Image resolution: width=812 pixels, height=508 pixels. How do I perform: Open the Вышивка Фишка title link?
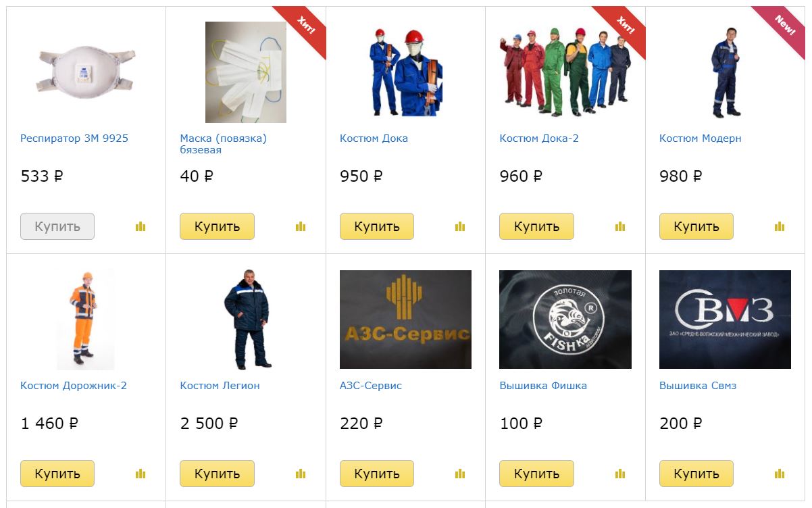pos(543,386)
